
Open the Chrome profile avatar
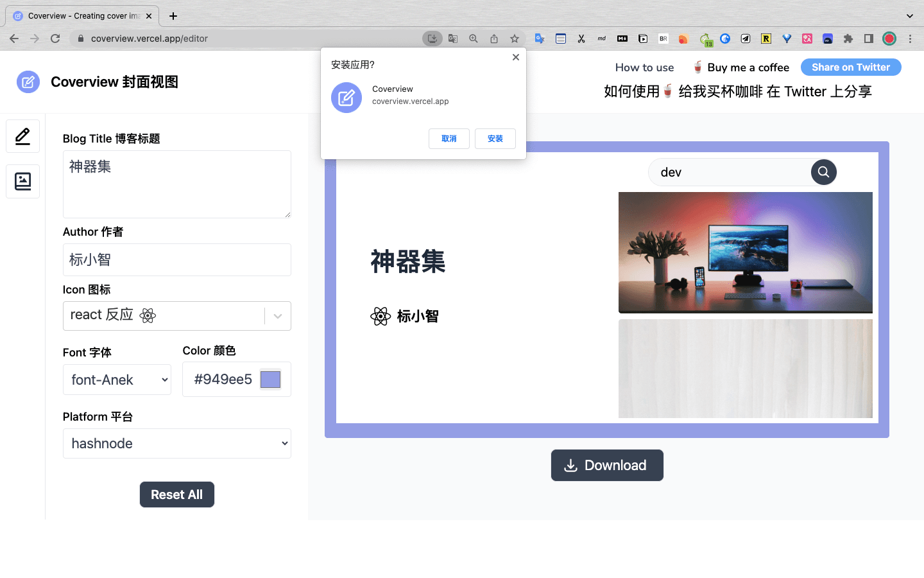889,39
